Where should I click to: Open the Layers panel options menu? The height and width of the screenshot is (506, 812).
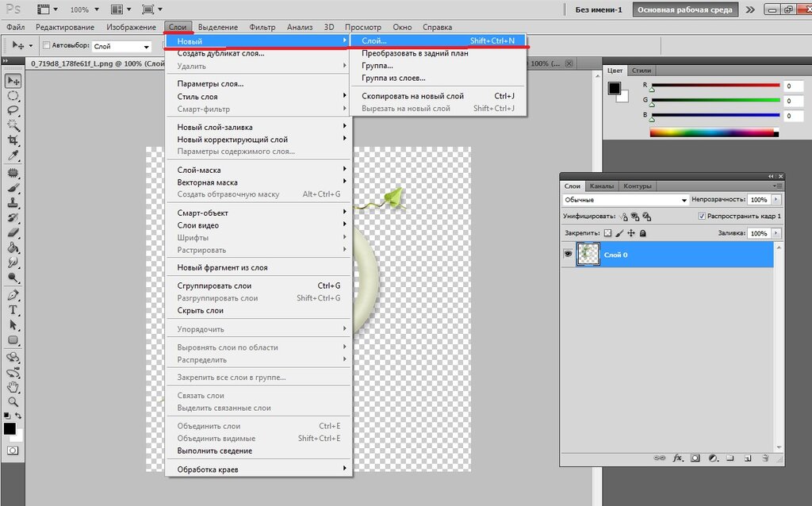tap(777, 186)
